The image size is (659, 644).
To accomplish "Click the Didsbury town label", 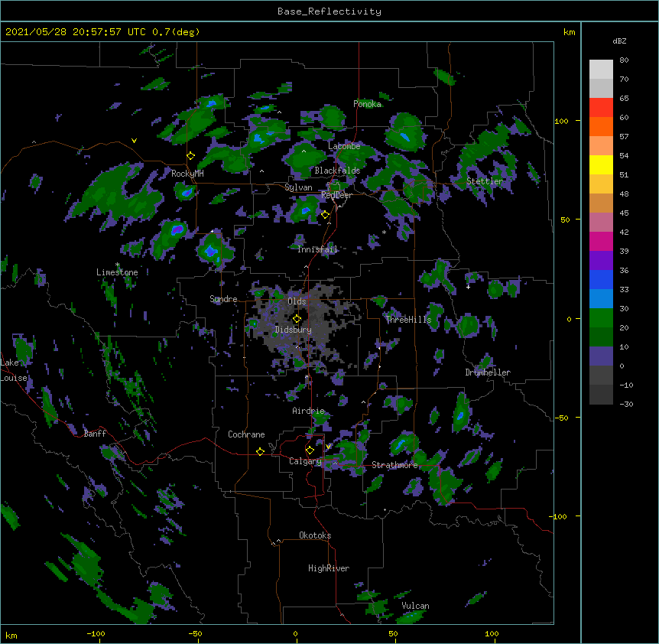I will [294, 330].
